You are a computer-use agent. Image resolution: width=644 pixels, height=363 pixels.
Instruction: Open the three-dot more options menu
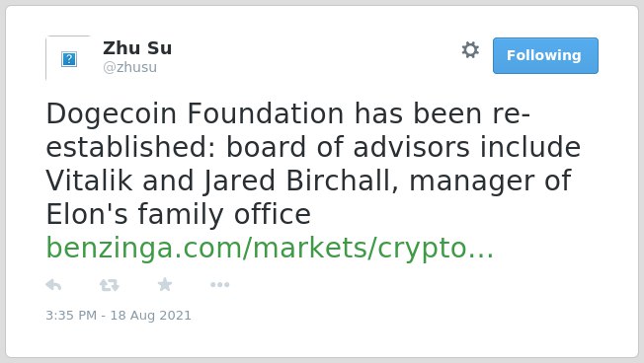(x=219, y=285)
